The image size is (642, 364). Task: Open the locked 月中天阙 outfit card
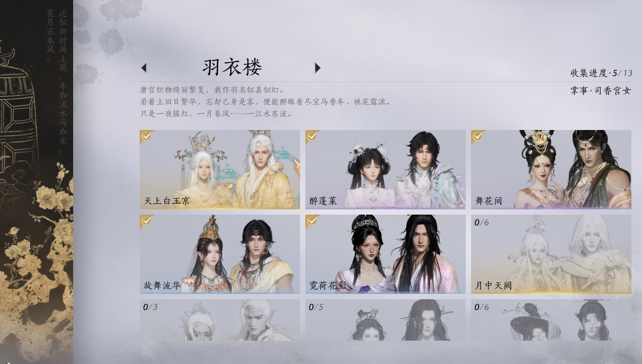551,254
